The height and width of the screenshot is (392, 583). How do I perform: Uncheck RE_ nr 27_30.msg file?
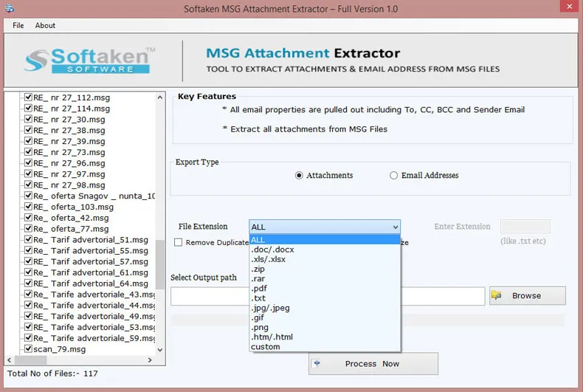(x=28, y=119)
